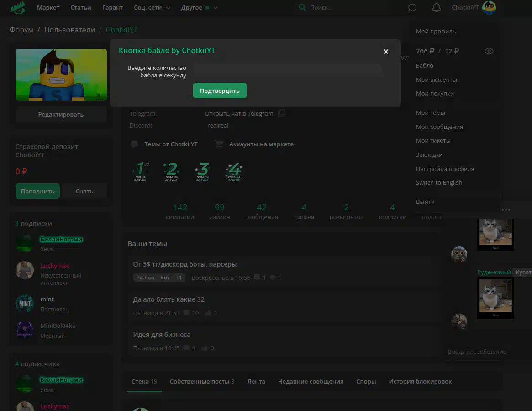Viewport: 532px width, 411px height.
Task: Select Настройки профиля from the user menu
Action: point(445,169)
